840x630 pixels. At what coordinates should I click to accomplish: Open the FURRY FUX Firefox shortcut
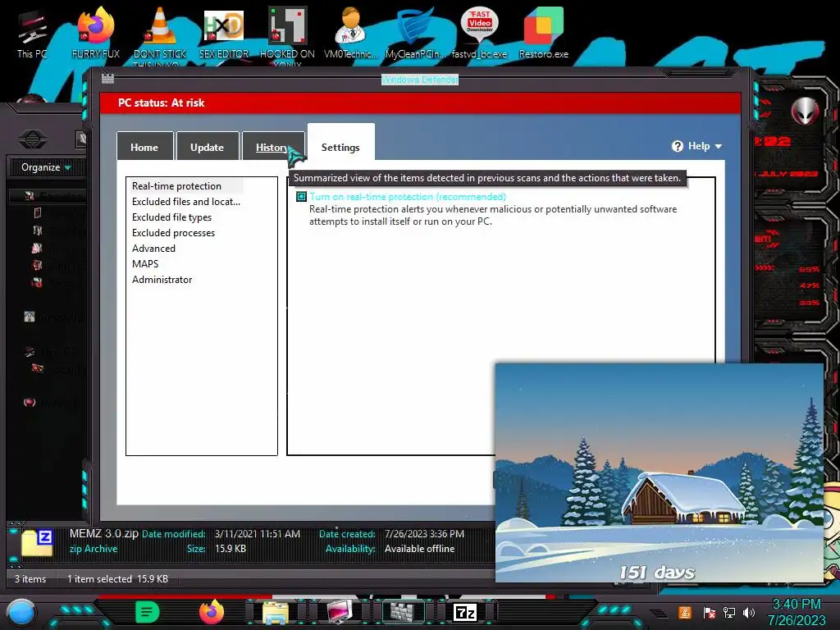96,33
